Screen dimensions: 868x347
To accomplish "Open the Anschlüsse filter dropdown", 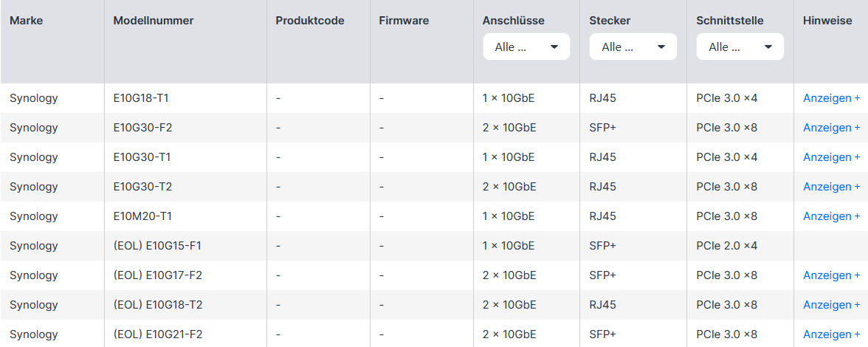I will point(526,47).
